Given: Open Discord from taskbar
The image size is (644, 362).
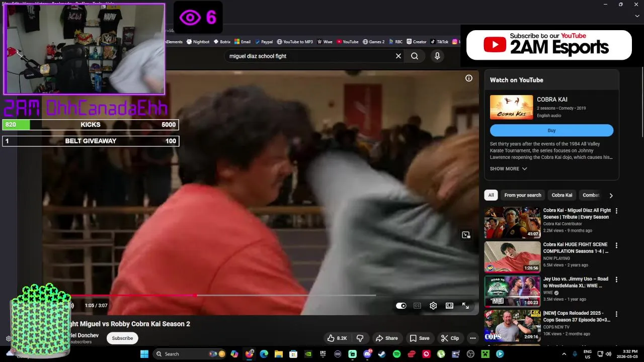Looking at the screenshot, I should pyautogui.click(x=367, y=354).
